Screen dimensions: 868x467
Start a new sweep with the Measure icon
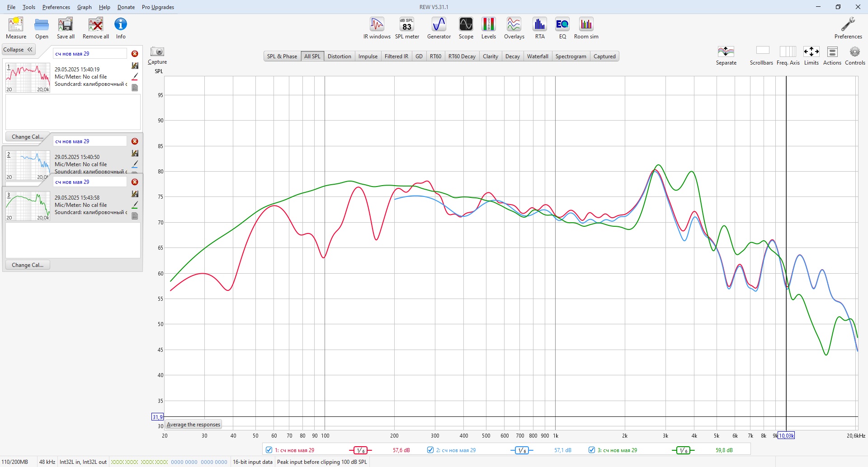pos(16,28)
